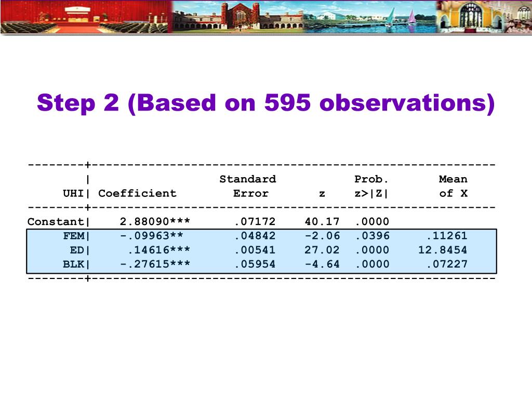Select the 'Prob.' column header
Screen dimensions: 532x399
pyautogui.click(x=371, y=179)
